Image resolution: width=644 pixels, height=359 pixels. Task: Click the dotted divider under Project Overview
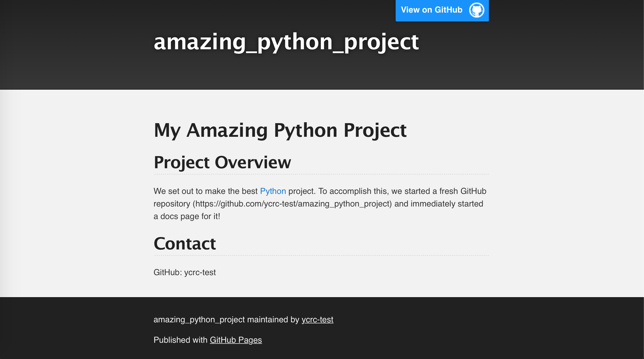click(321, 174)
